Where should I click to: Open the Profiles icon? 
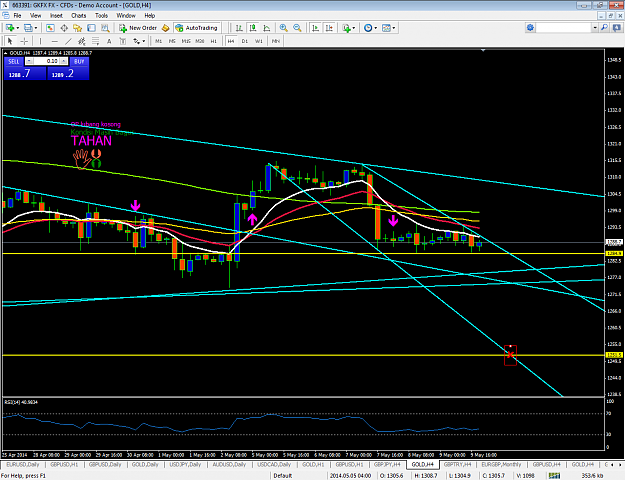28,28
